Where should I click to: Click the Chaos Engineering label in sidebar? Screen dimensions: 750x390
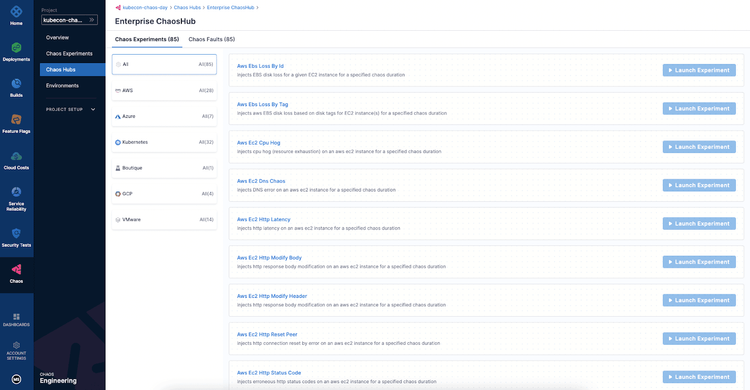tap(58, 379)
